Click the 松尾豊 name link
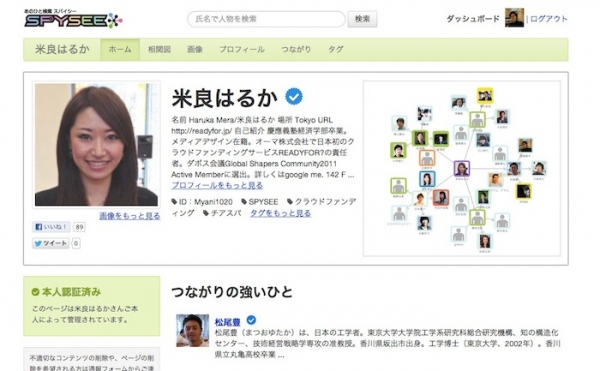This screenshot has height=371, width=600. (x=228, y=322)
